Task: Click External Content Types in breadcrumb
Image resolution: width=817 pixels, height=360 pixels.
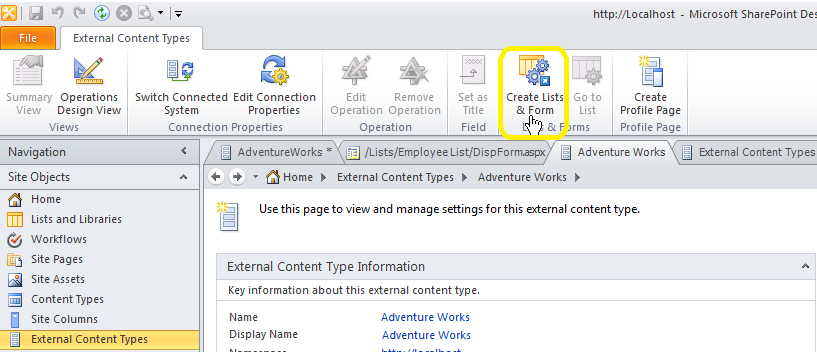Action: point(395,177)
